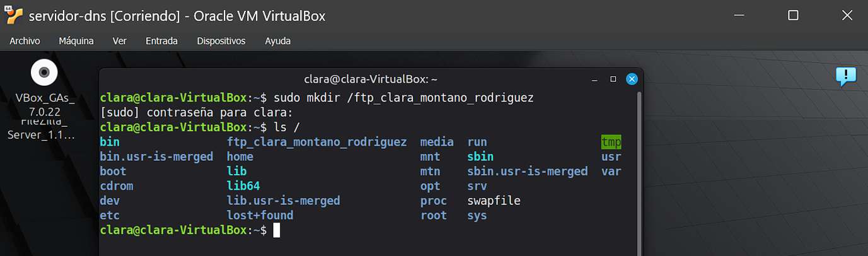Click the VirtualBox app logo in title bar
The height and width of the screenshot is (256, 868).
coord(14,16)
